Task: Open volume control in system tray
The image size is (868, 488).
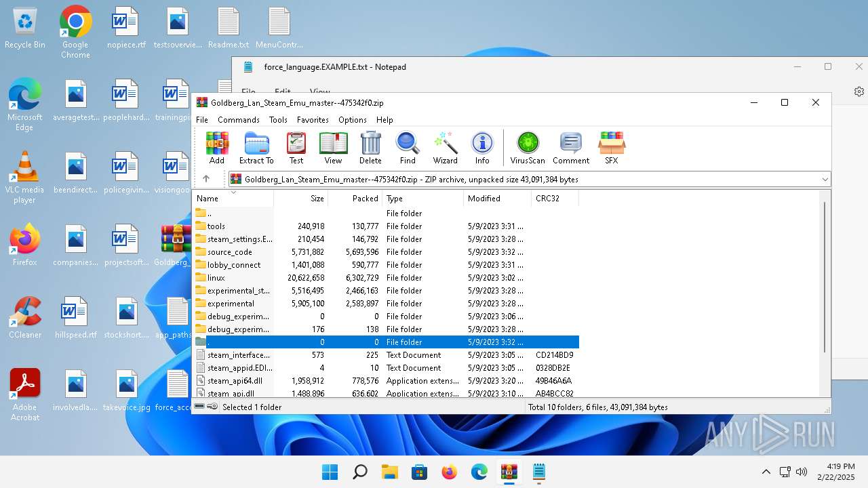Action: pos(802,472)
